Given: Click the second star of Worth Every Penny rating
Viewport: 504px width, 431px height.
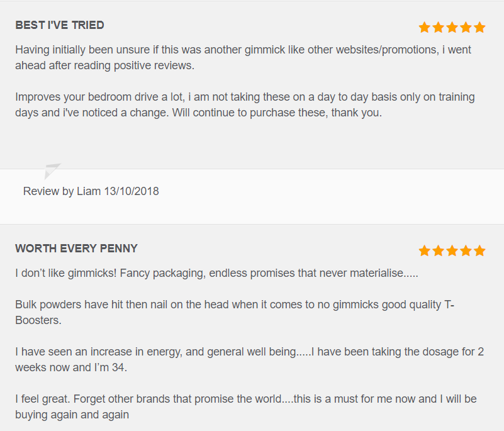Looking at the screenshot, I should point(439,250).
